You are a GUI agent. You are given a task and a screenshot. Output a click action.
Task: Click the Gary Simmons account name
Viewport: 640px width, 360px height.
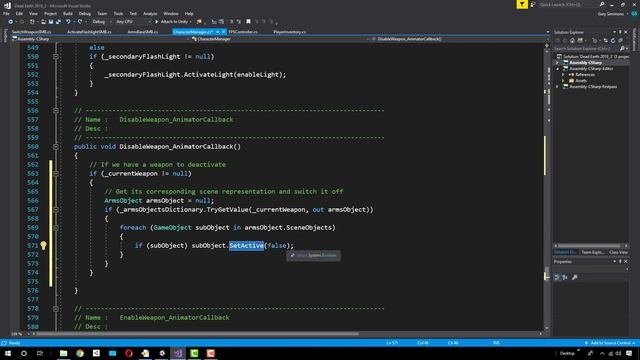click(x=611, y=14)
